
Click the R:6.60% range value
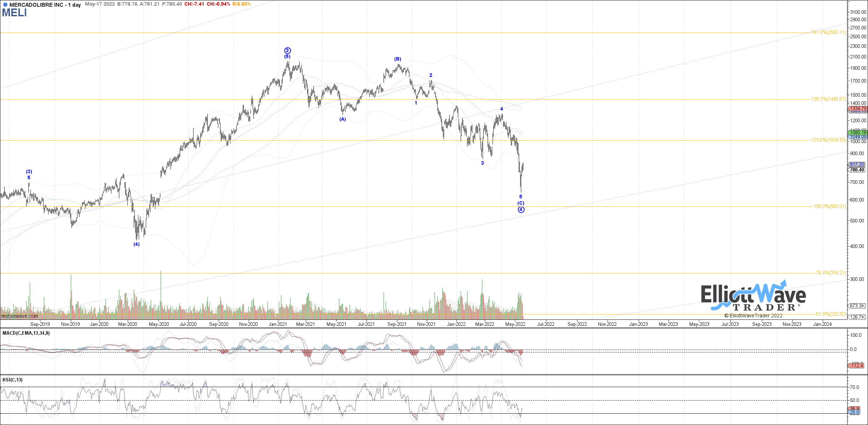(x=242, y=4)
